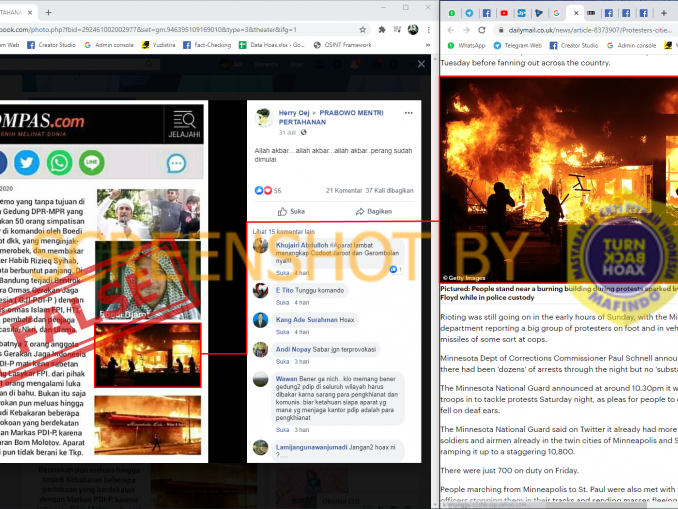This screenshot has height=509, width=678.
Task: Click the Twitter share icon
Action: pyautogui.click(x=26, y=163)
